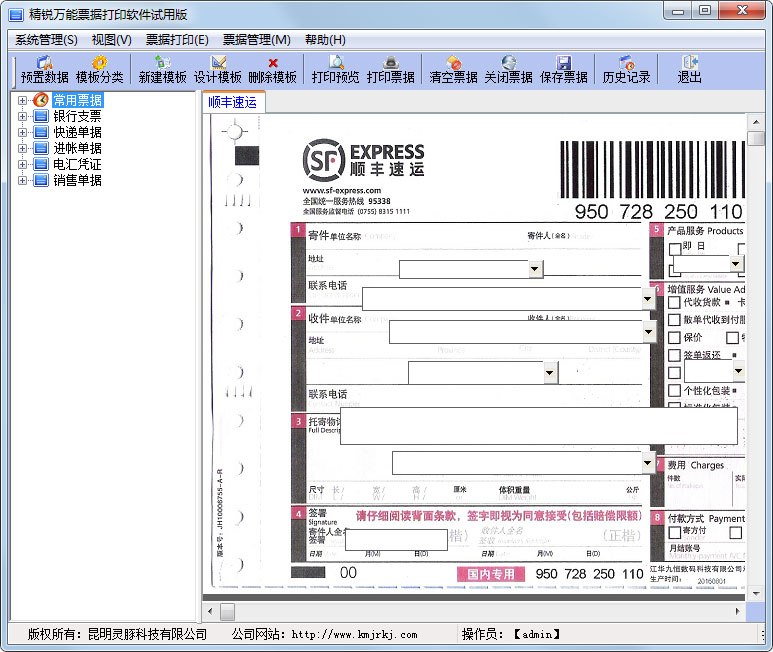Open the 视图(V) menu
This screenshot has width=773, height=652.
pyautogui.click(x=112, y=40)
